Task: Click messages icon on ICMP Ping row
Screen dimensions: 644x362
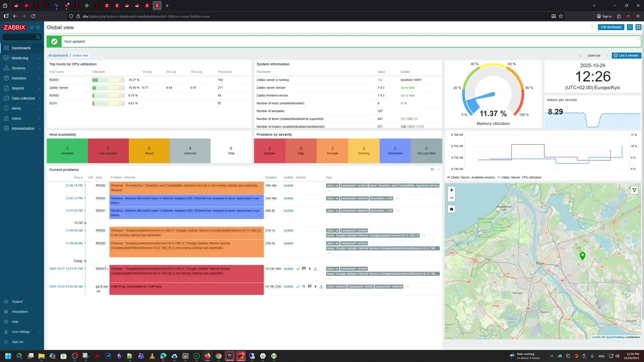Action: 309,287
